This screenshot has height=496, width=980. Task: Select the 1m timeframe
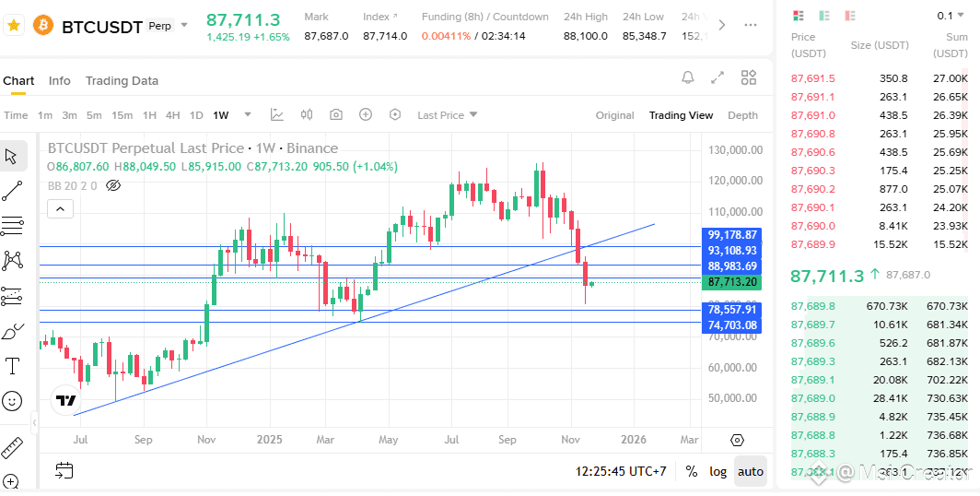(x=45, y=115)
